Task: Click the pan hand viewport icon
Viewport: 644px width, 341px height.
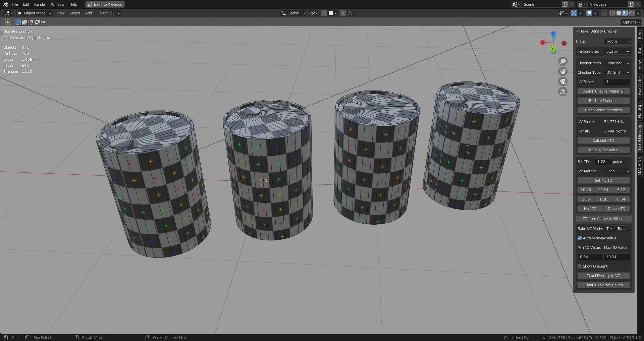Action: click(563, 71)
